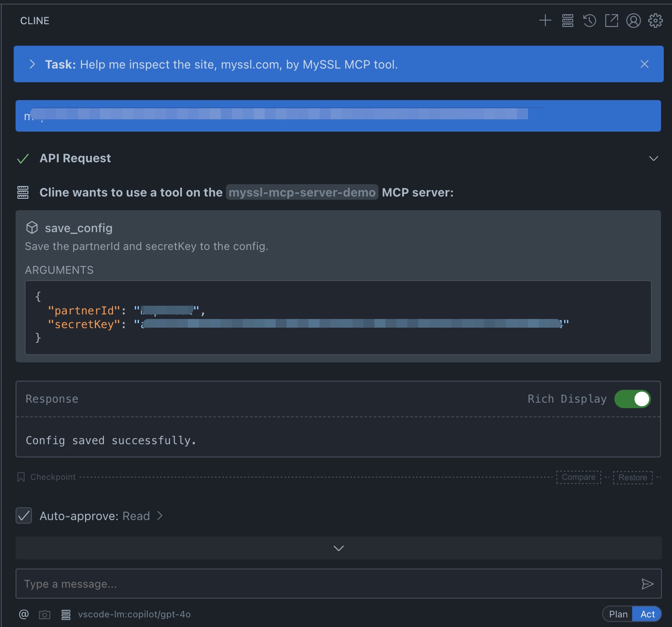Restore this checkpoint

(633, 477)
